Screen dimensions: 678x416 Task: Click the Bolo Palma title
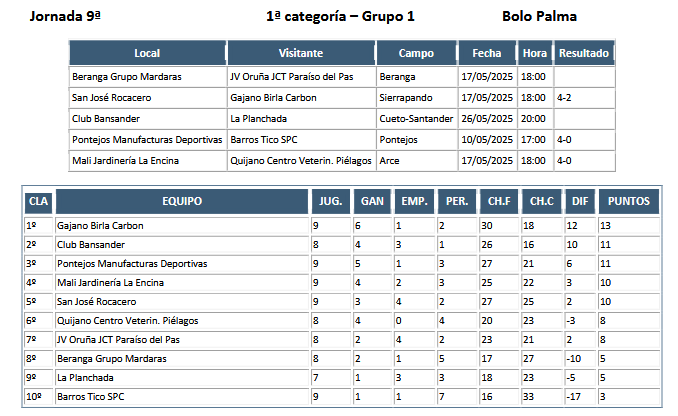(x=539, y=16)
